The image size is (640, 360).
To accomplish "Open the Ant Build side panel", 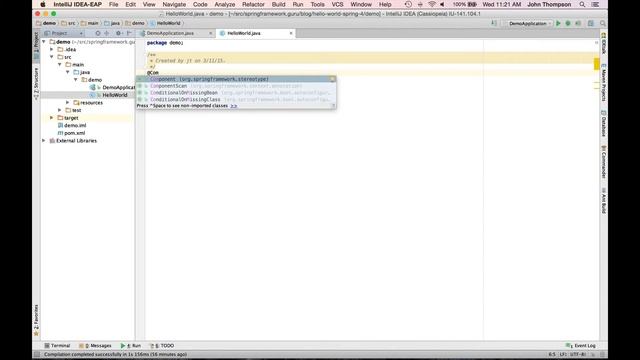I will point(604,201).
